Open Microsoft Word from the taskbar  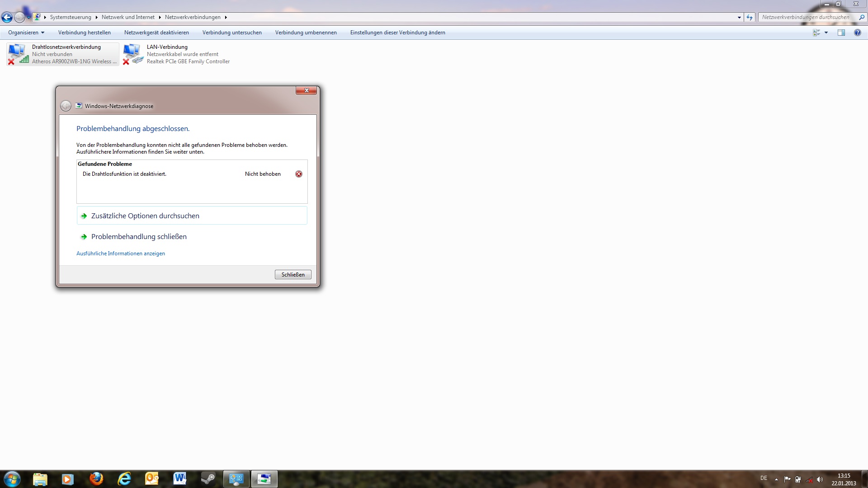(x=179, y=479)
